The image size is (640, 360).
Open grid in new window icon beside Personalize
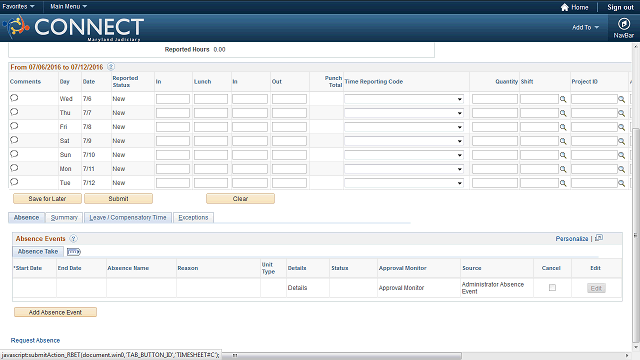tap(599, 238)
